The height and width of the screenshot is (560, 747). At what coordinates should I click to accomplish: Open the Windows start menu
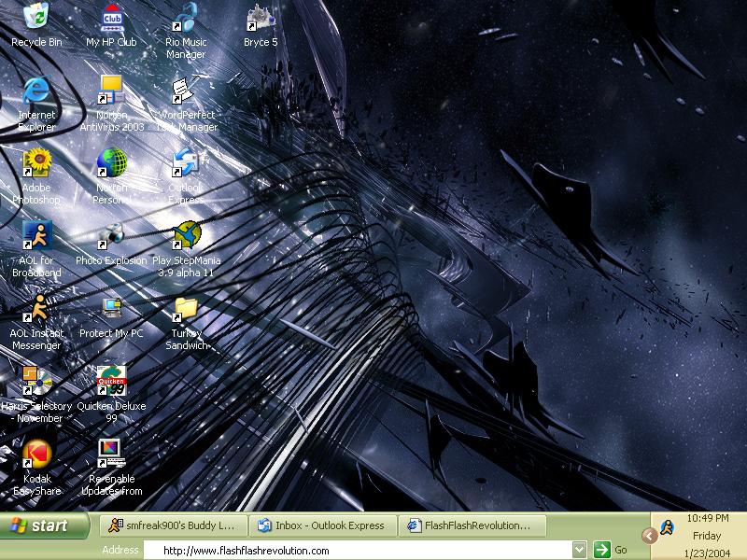pos(45,525)
